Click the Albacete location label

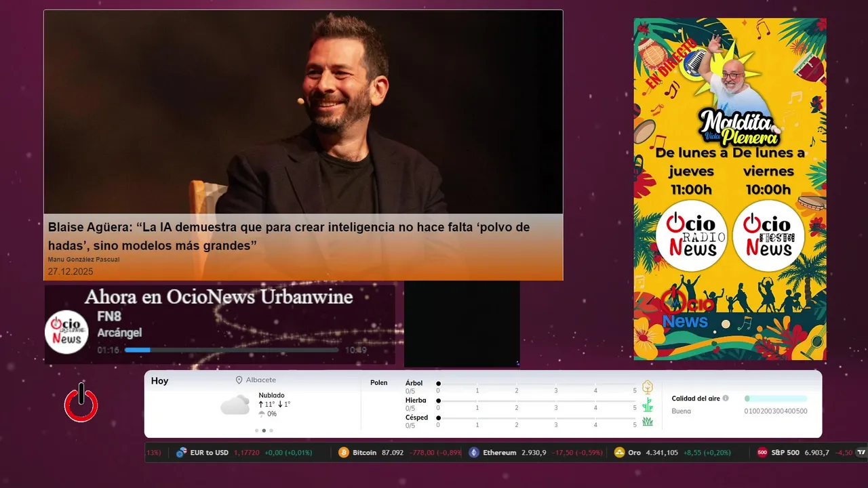pos(261,380)
